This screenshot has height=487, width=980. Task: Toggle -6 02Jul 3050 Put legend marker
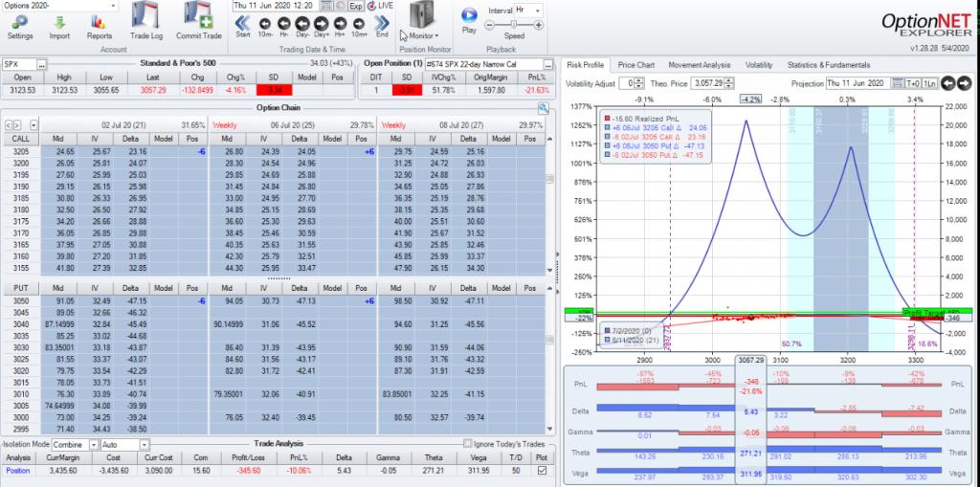[606, 154]
